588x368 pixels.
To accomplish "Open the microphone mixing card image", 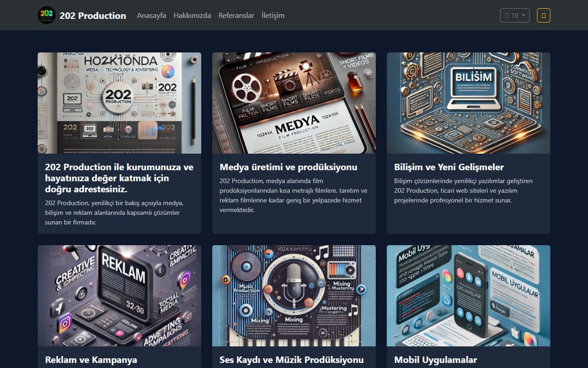I will 294,296.
